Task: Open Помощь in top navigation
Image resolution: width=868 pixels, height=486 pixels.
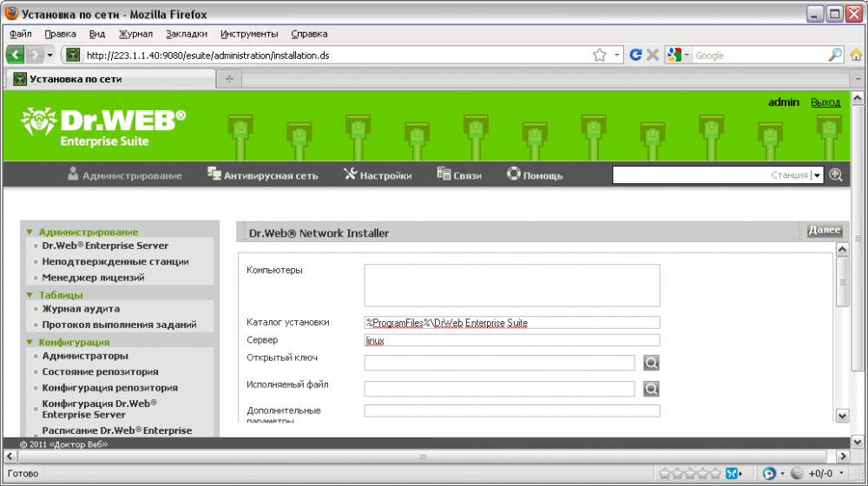Action: point(535,175)
